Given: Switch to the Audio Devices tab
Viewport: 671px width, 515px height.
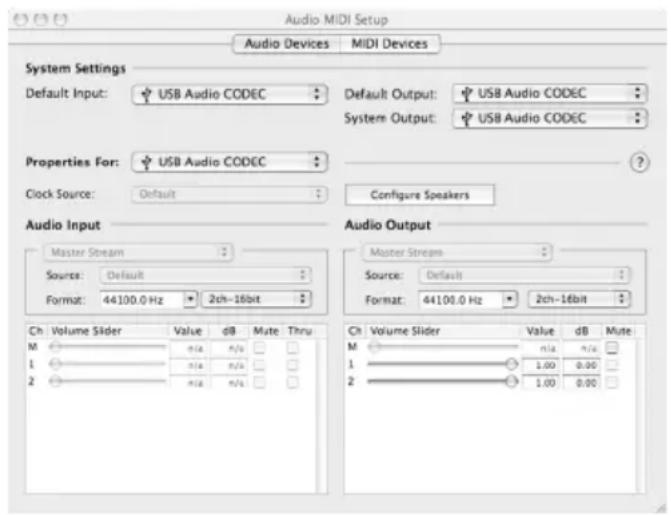Looking at the screenshot, I should tap(286, 44).
